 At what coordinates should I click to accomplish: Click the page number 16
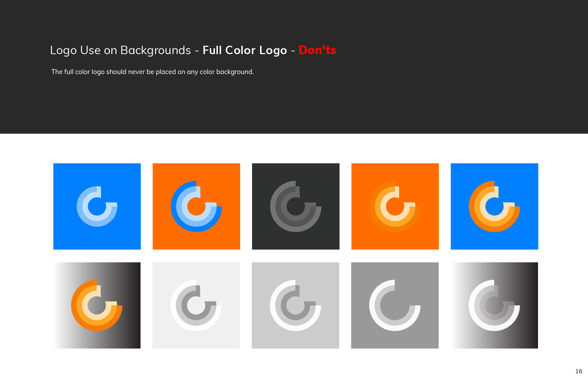(x=579, y=371)
